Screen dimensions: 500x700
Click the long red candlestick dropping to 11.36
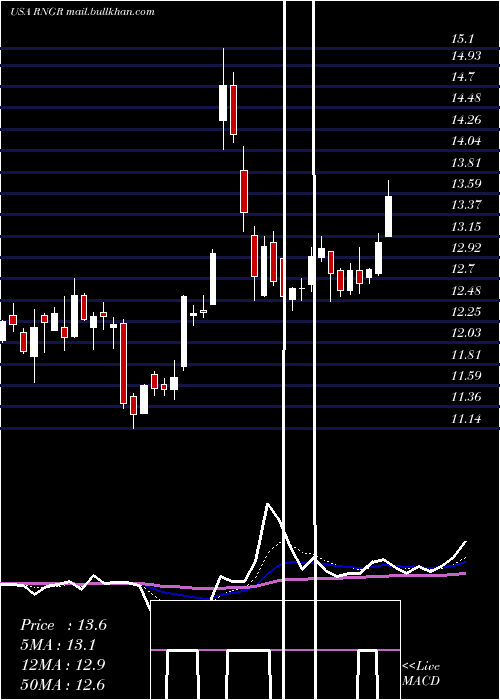[x=123, y=363]
